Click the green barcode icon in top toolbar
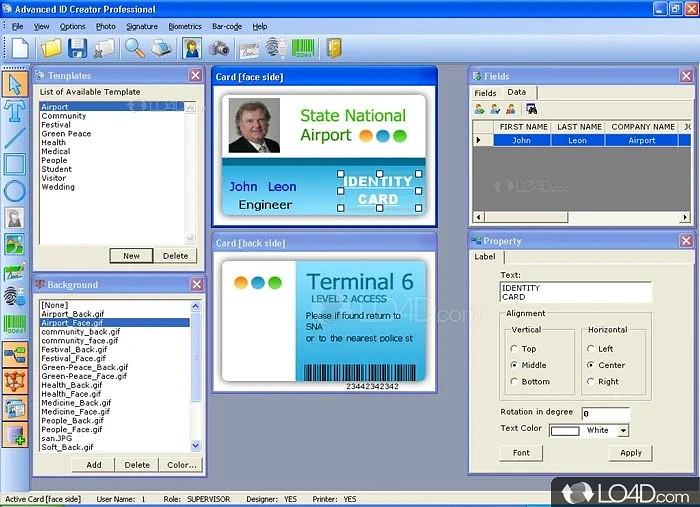This screenshot has width=700, height=507. 303,48
